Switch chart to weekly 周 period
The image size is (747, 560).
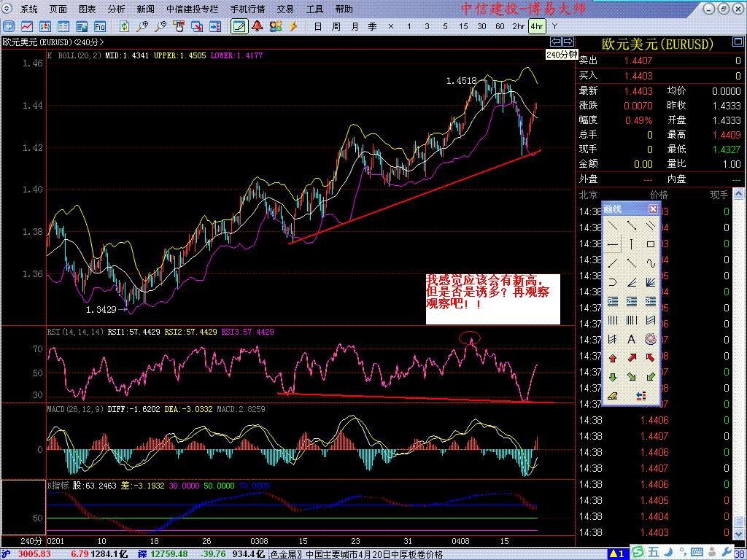[x=336, y=27]
